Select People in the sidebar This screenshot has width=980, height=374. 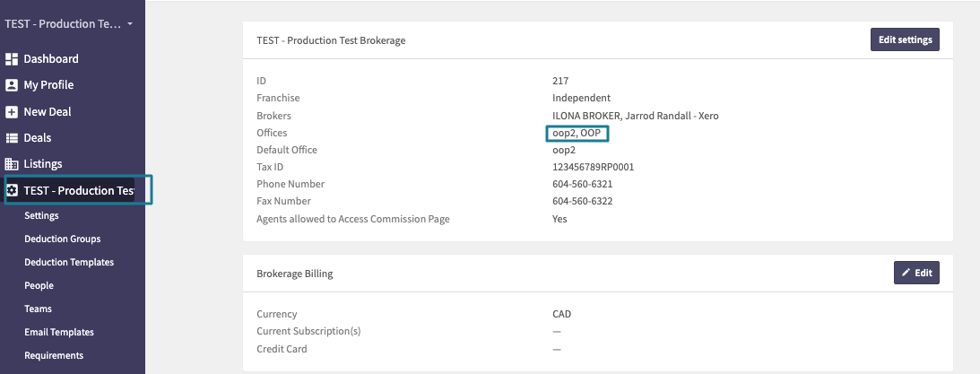(x=39, y=285)
